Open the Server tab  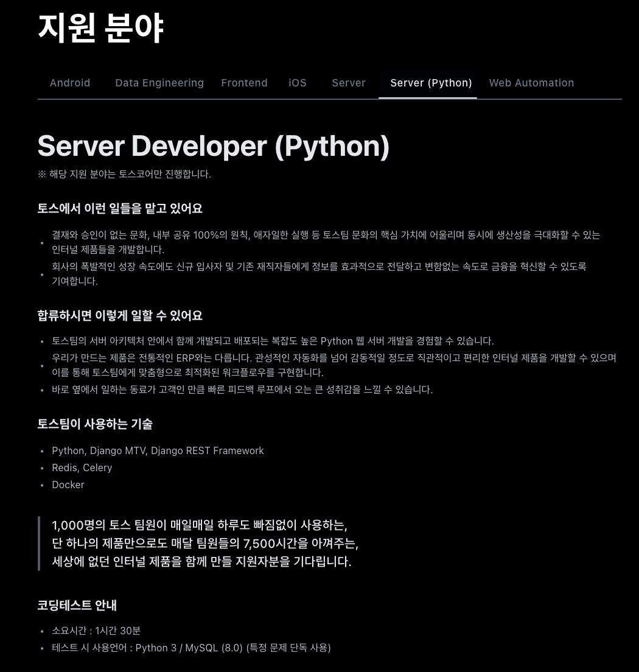349,83
